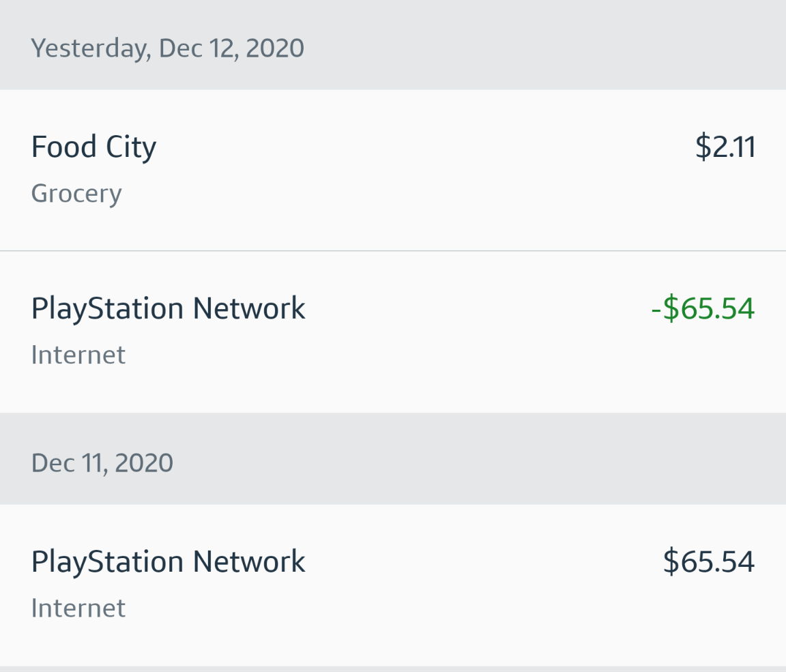Tap PlayStation Network name on Dec 12
Screen dimensions: 786x672
(x=168, y=308)
